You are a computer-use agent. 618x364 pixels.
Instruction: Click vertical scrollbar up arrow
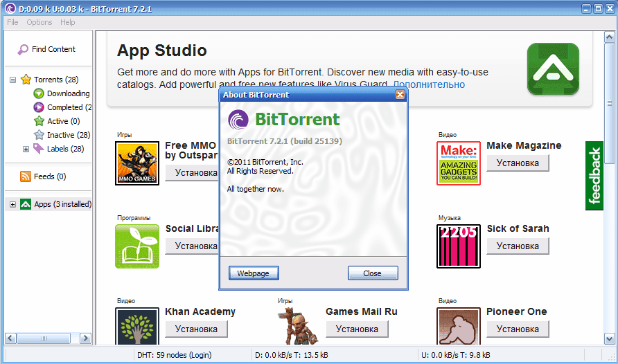[x=609, y=37]
